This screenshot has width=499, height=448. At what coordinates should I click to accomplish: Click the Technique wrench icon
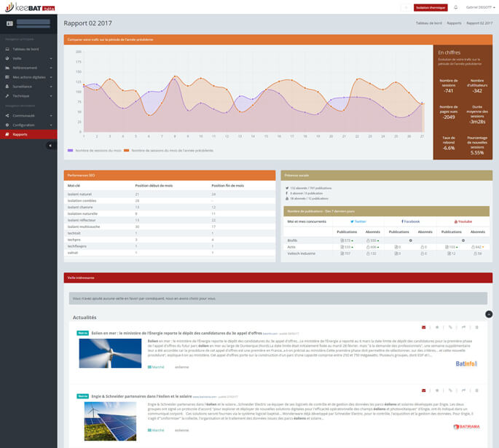point(7,95)
